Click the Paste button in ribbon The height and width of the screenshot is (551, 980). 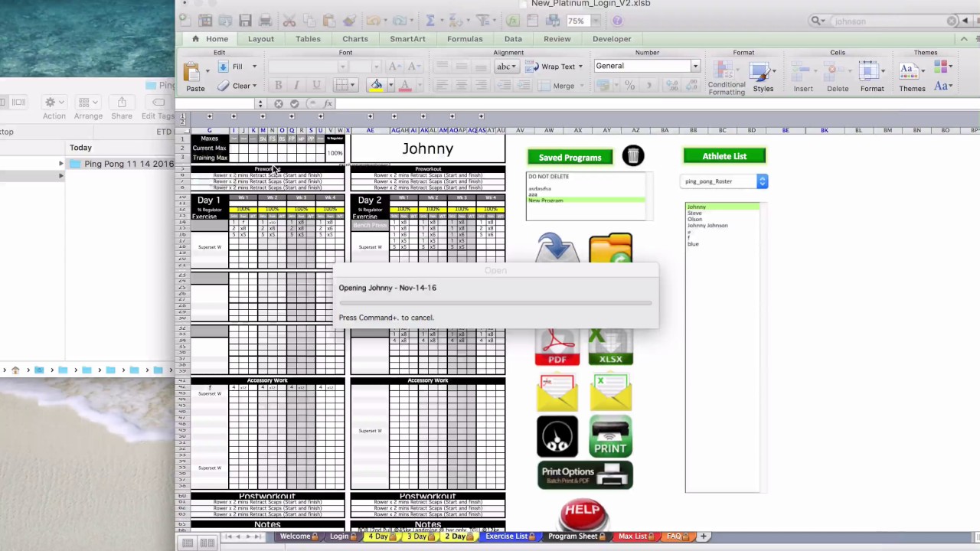click(x=194, y=77)
